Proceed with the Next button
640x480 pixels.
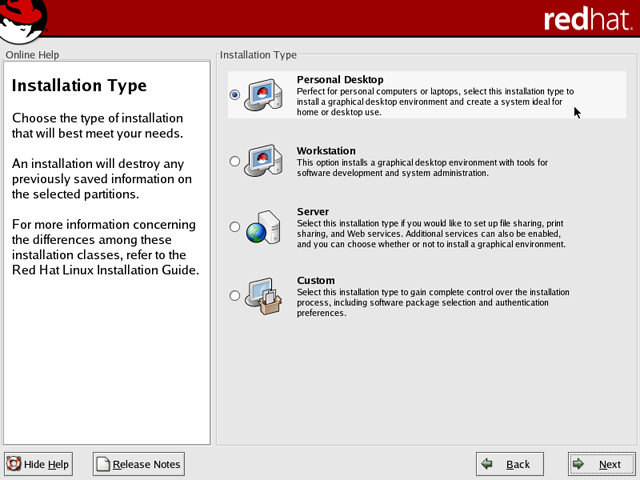(x=600, y=464)
